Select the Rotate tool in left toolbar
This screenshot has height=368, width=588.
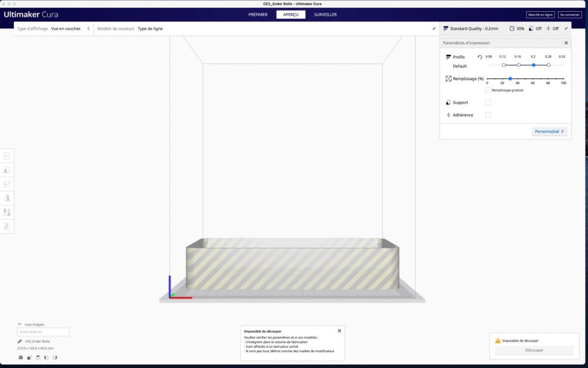[6, 184]
